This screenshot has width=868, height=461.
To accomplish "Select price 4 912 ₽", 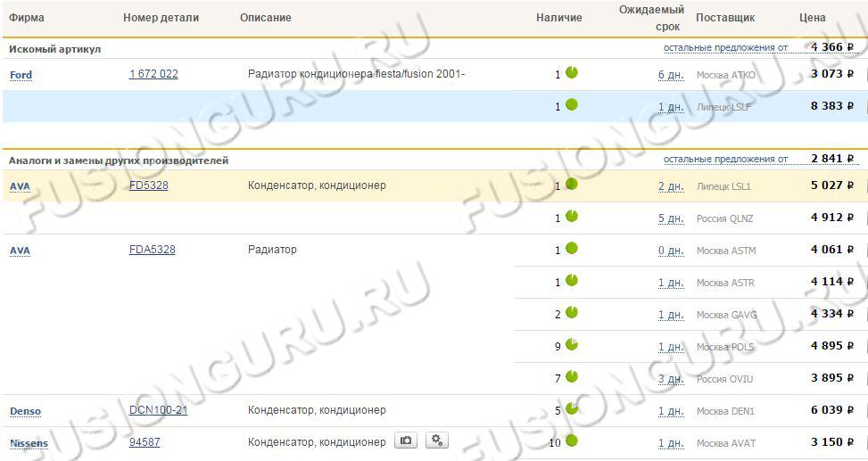I will pyautogui.click(x=832, y=218).
